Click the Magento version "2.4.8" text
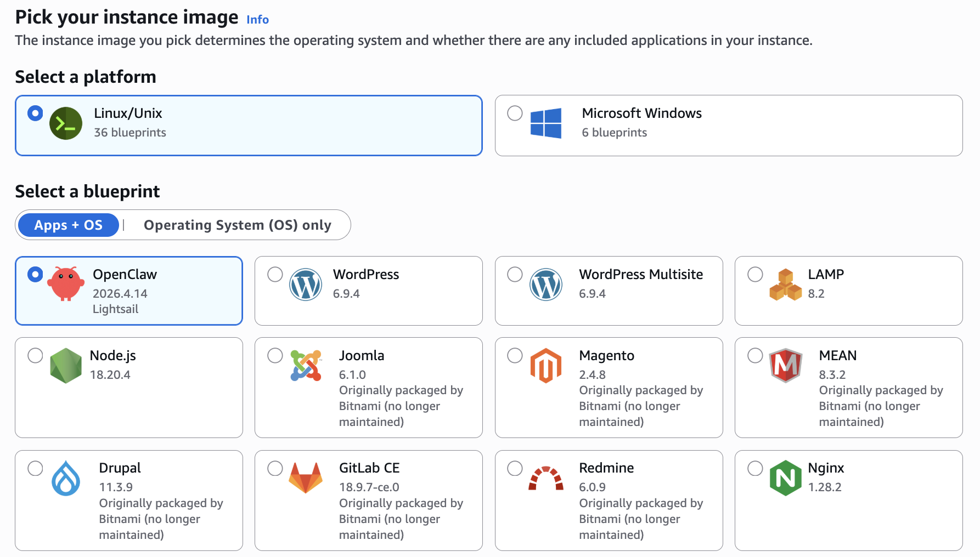980x557 pixels. (593, 374)
